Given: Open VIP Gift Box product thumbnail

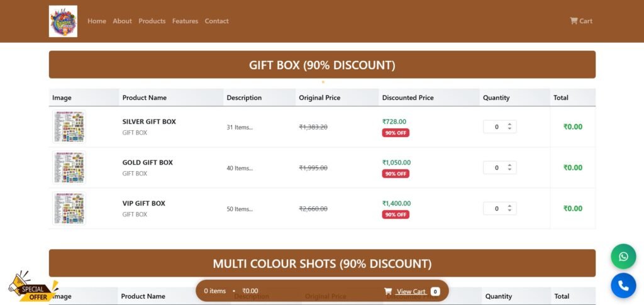Looking at the screenshot, I should coord(69,209).
